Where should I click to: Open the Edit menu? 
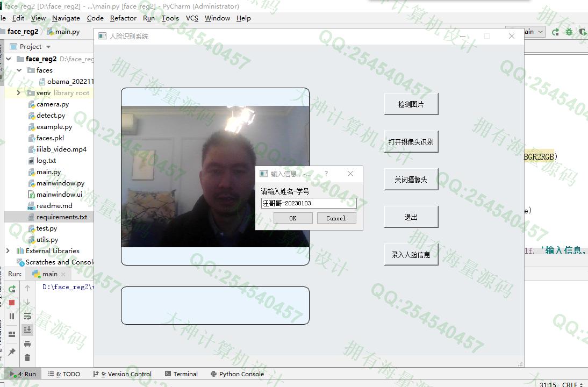[18, 18]
